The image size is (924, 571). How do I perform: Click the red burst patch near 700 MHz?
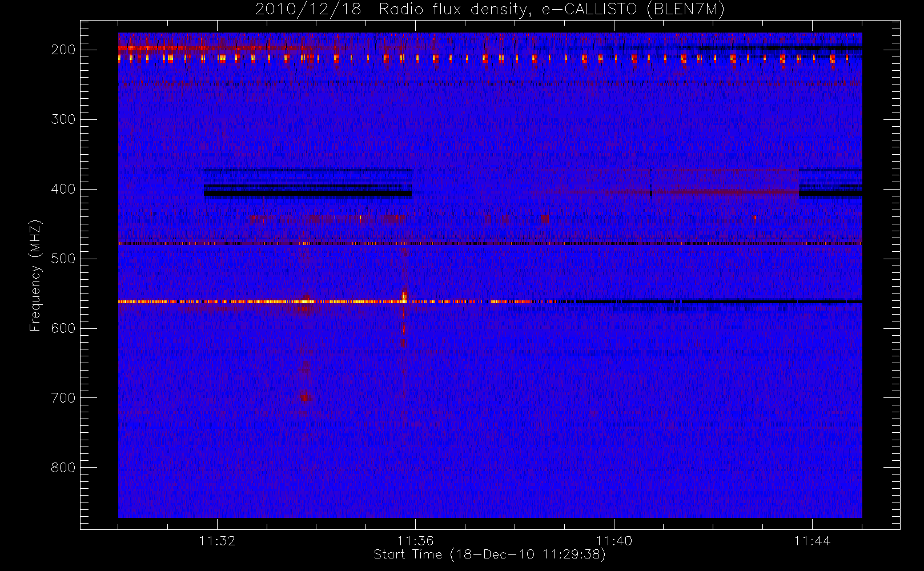(305, 396)
